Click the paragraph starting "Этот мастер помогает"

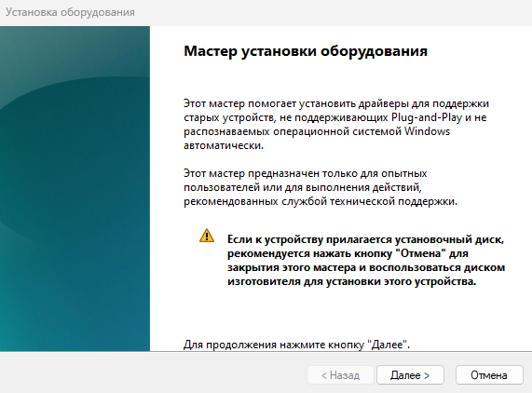[336, 124]
